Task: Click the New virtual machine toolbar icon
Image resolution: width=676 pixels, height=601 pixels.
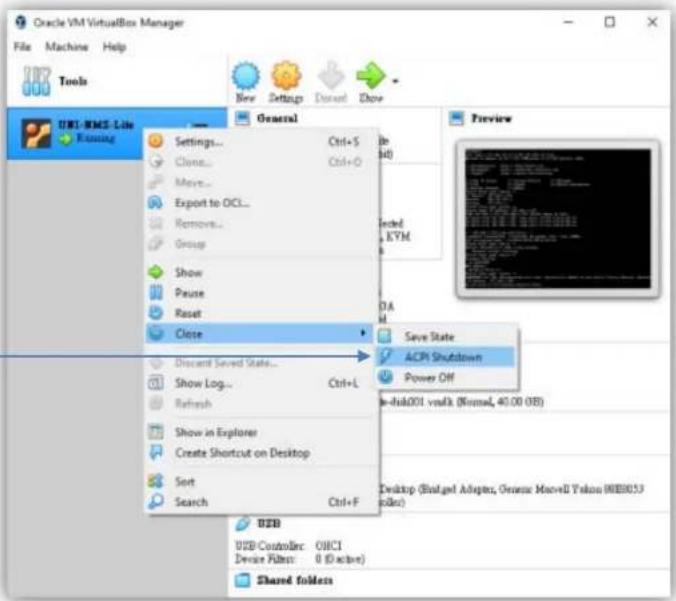Action: click(x=246, y=82)
